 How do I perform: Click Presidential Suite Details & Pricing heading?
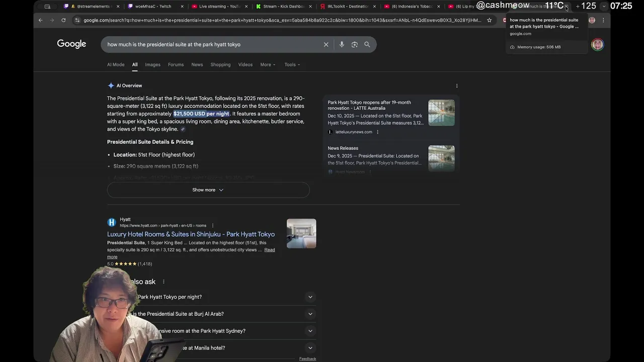150,142
